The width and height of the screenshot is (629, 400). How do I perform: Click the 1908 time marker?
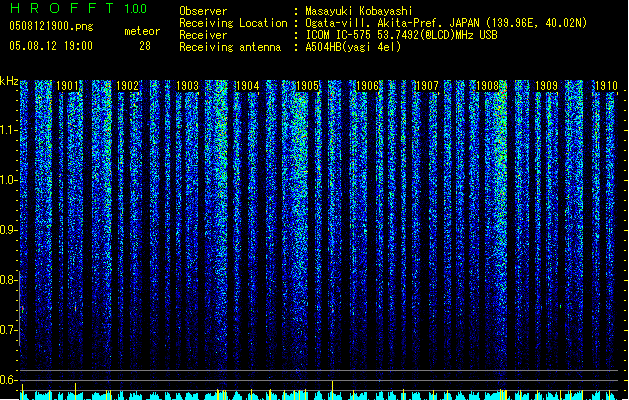(487, 86)
